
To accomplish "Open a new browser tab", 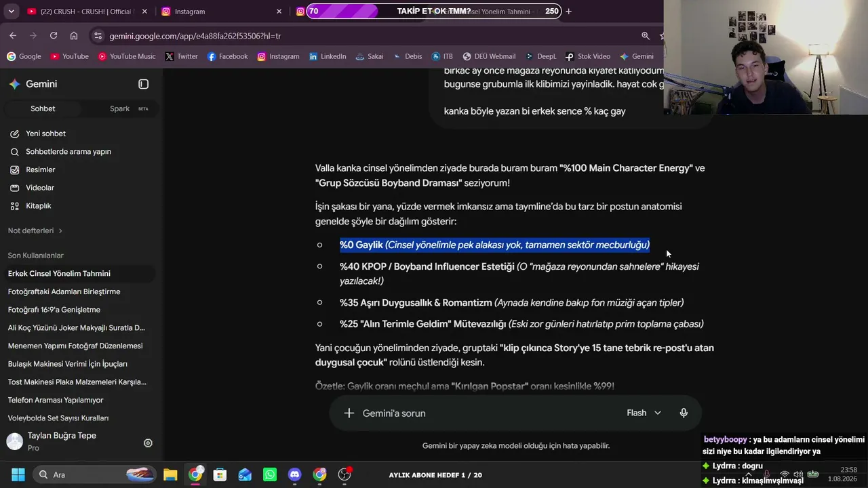I will 568,11.
